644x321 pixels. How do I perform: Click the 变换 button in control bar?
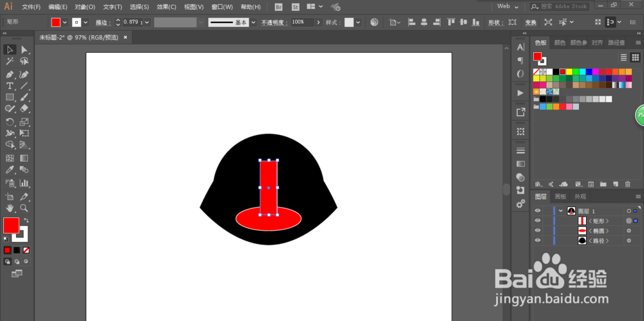pos(531,22)
